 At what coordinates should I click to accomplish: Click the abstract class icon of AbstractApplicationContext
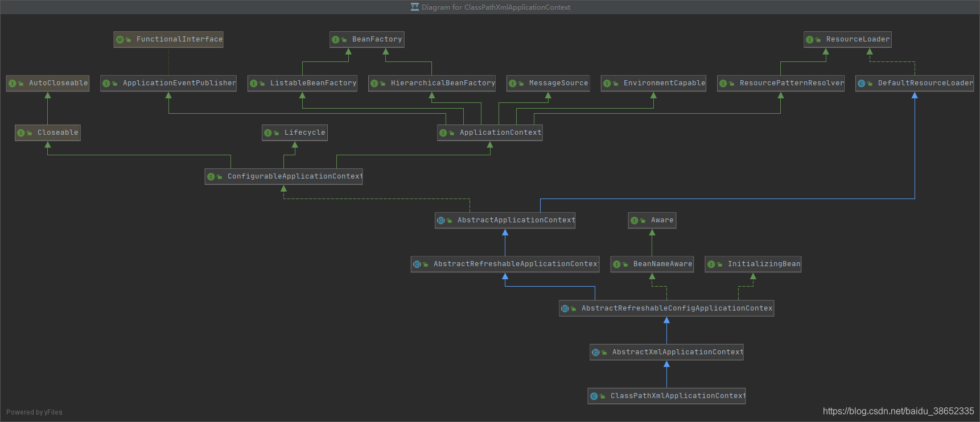point(441,221)
